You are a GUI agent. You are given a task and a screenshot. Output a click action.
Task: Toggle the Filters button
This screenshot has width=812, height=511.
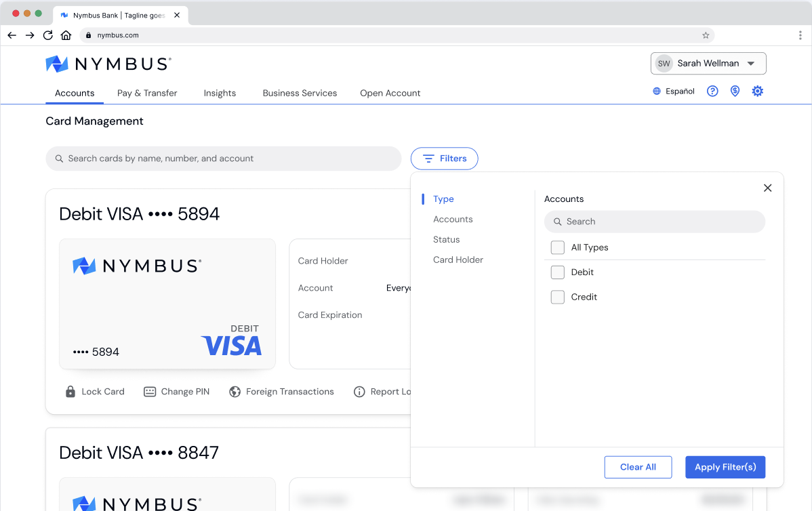coord(445,159)
